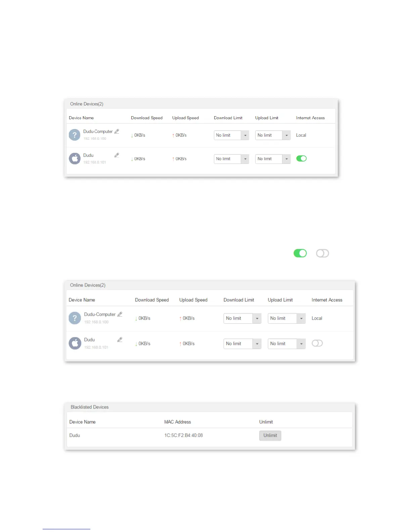This screenshot has height=532, width=411.
Task: Enable Internet access for Dudu using the off toggle in the second table
Action: tap(317, 343)
